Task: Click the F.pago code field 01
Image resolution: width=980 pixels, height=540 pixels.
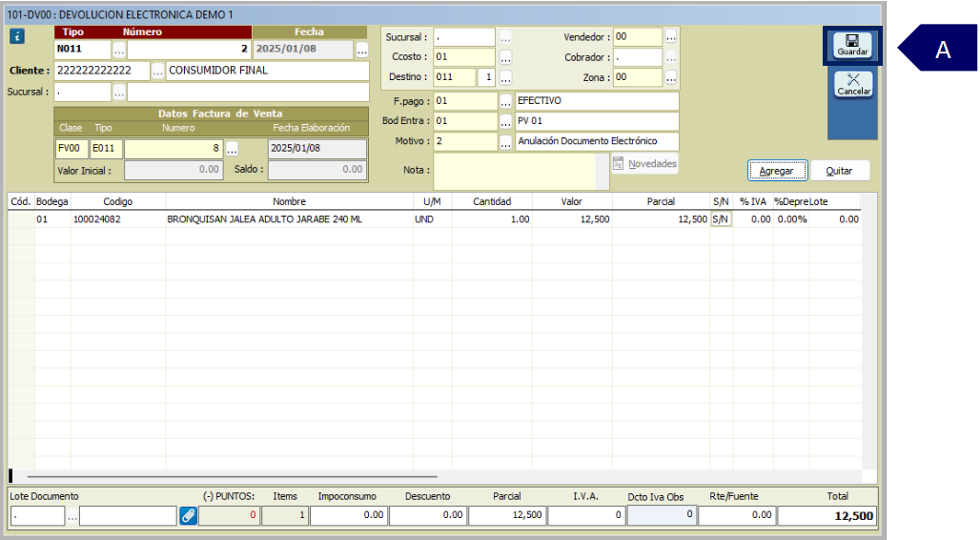Action: tap(465, 101)
